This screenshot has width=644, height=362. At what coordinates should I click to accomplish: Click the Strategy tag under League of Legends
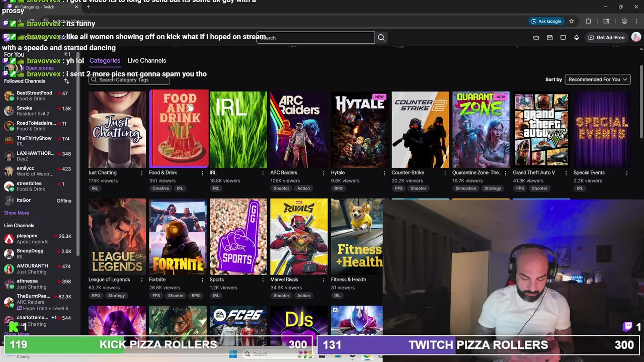coord(116,296)
